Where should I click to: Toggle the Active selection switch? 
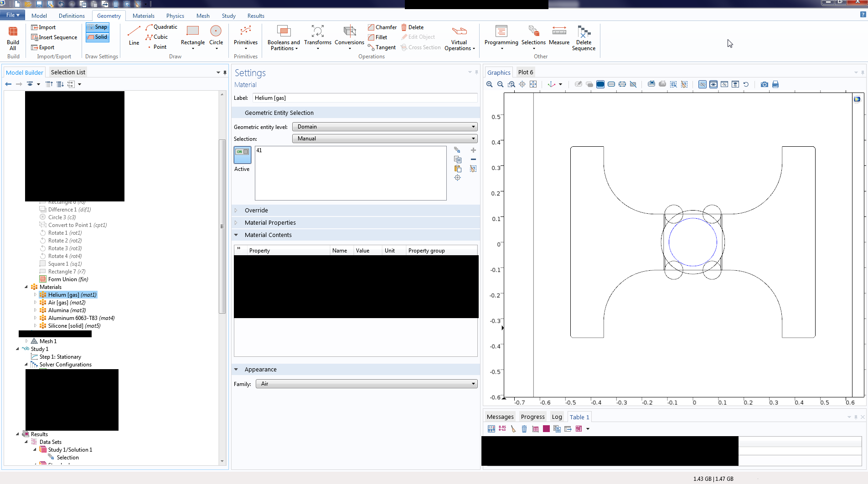pyautogui.click(x=242, y=154)
